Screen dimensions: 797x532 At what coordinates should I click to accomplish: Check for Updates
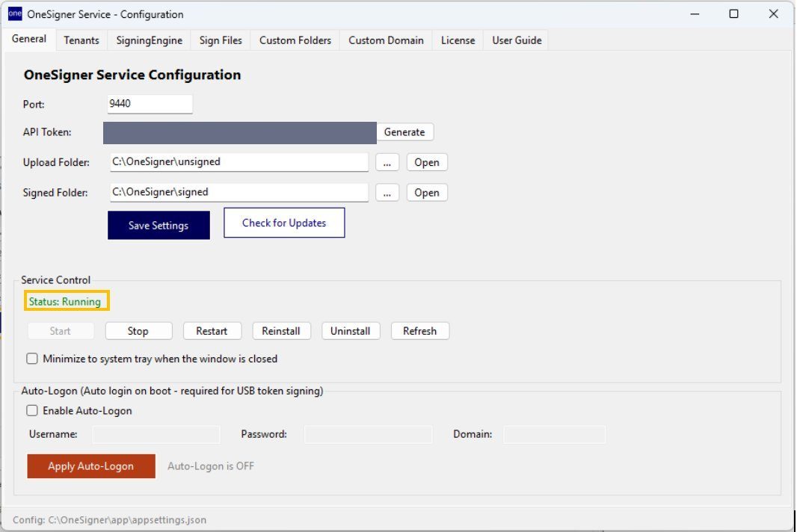(x=284, y=223)
